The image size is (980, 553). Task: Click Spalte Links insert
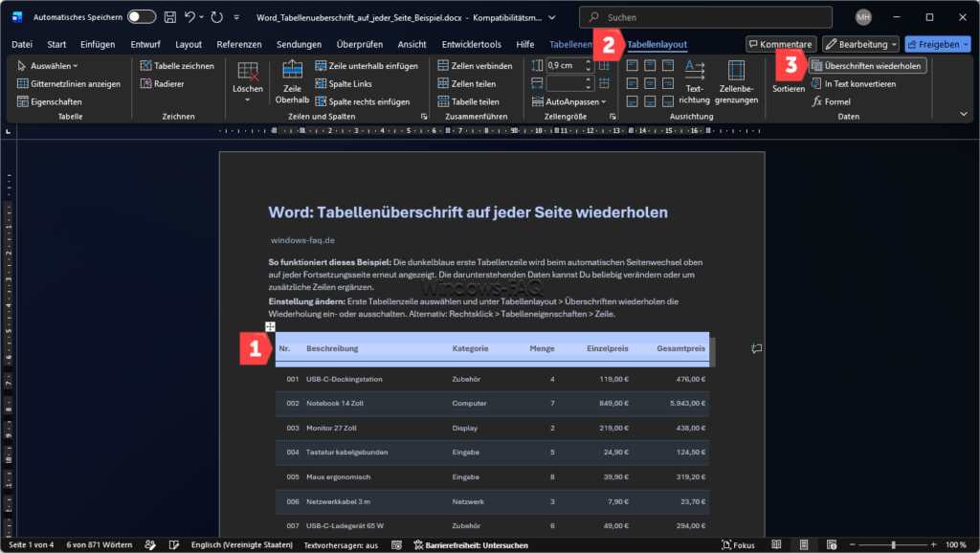(344, 84)
